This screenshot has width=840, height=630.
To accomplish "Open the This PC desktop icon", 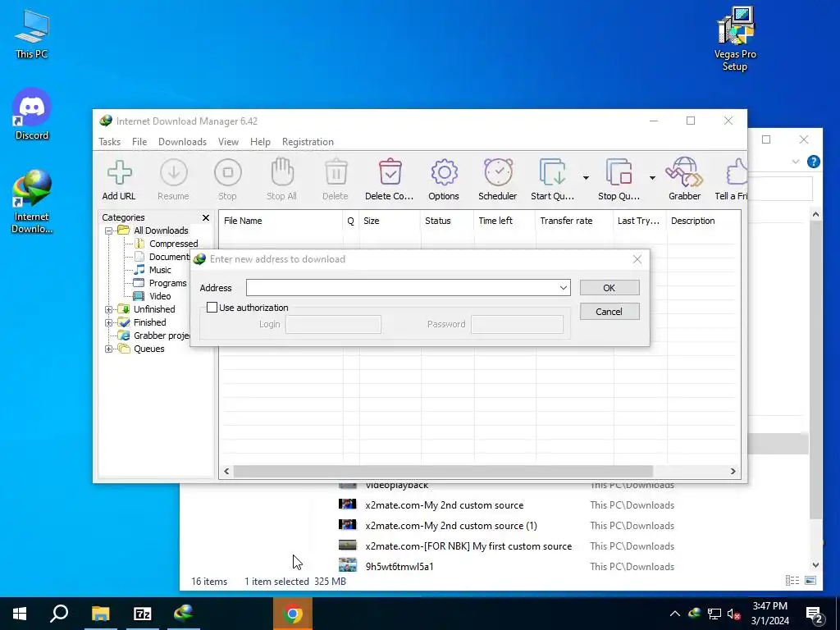I will (x=32, y=34).
